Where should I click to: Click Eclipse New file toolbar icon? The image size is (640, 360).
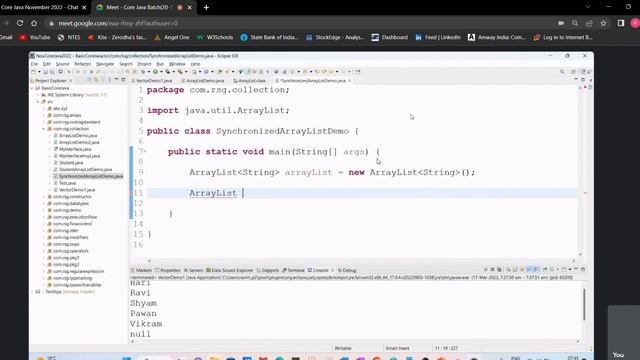[34, 72]
